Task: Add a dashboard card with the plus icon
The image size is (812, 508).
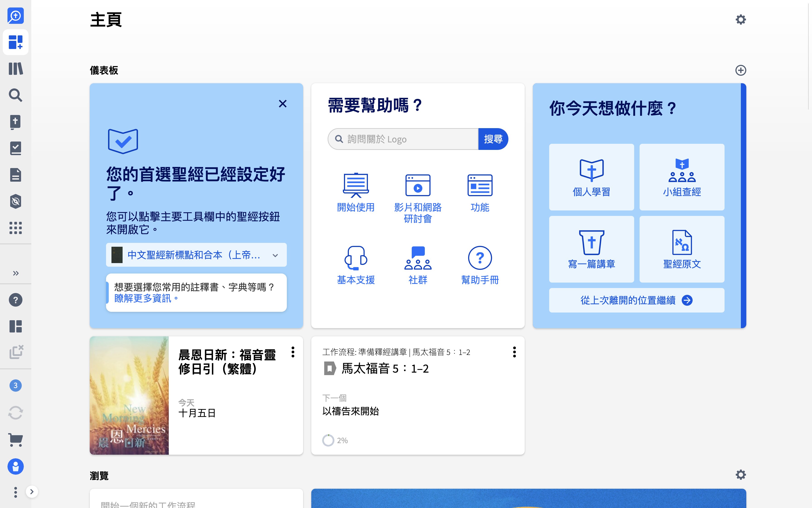Action: tap(741, 70)
